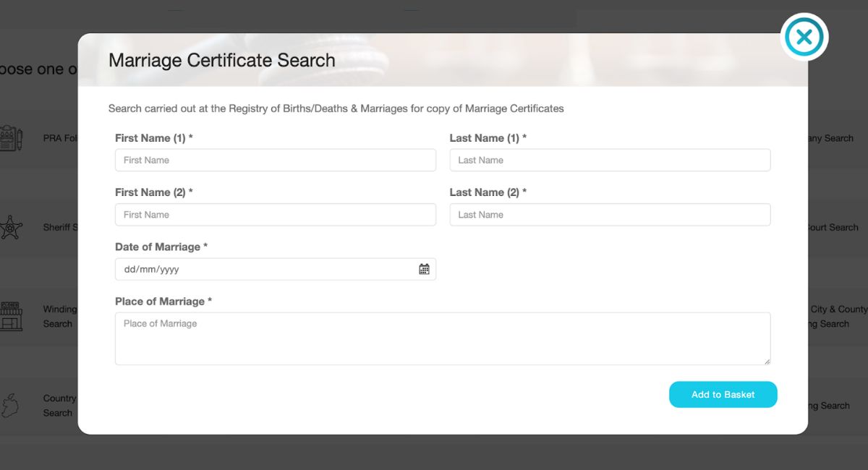Viewport: 868px width, 470px height.
Task: Add the search to basket
Action: [723, 395]
